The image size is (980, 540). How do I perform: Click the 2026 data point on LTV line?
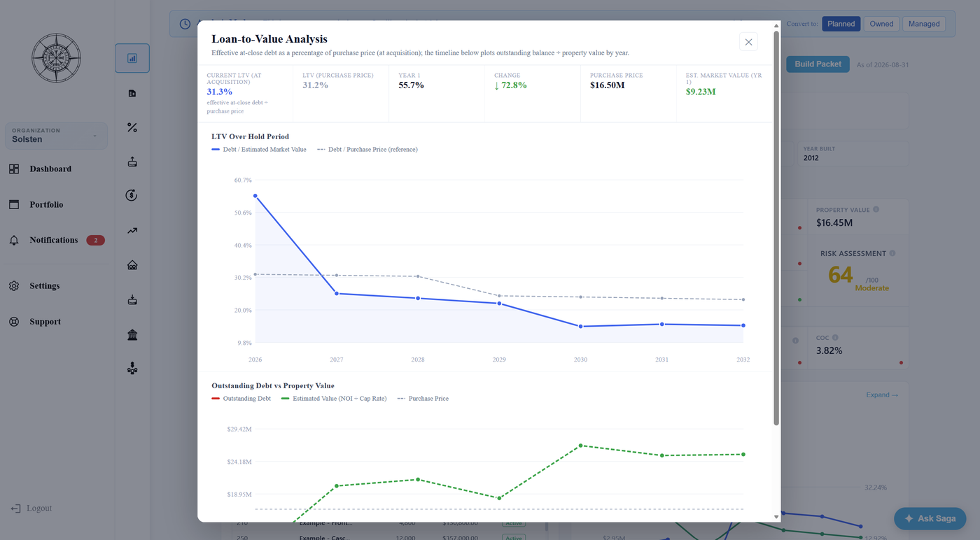(255, 196)
